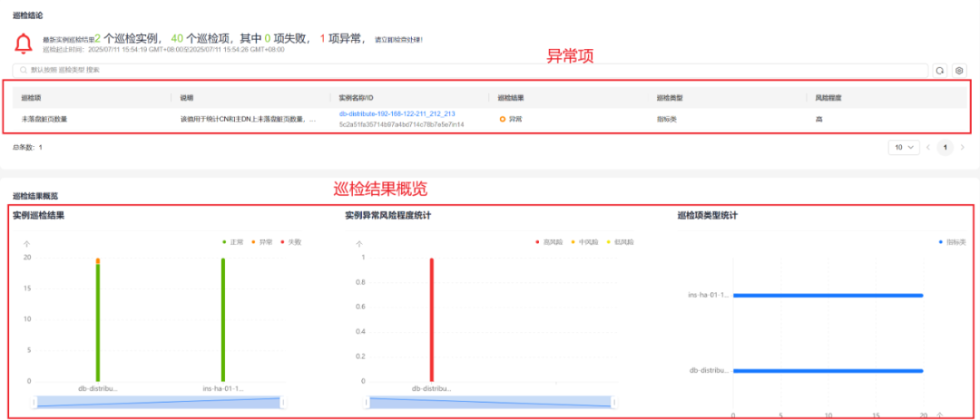Open table settings gear icon

[x=959, y=71]
